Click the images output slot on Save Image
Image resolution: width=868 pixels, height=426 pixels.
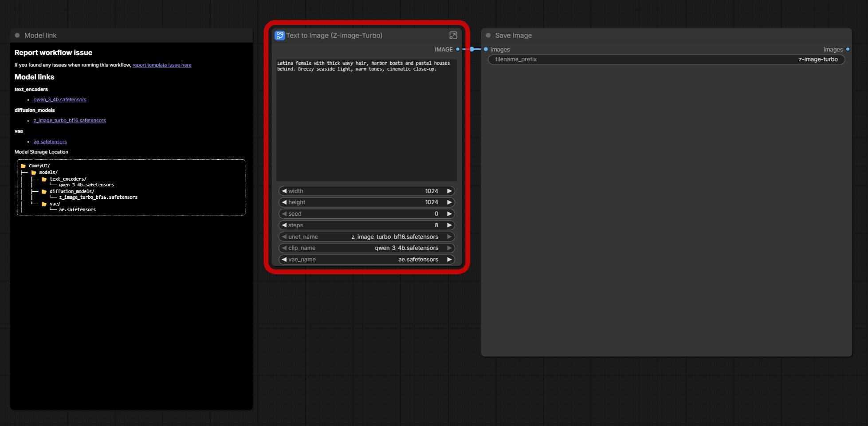(x=848, y=49)
